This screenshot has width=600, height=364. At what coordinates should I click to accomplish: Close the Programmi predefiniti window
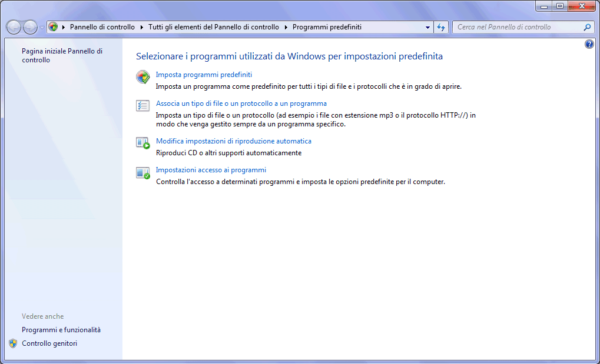point(582,6)
